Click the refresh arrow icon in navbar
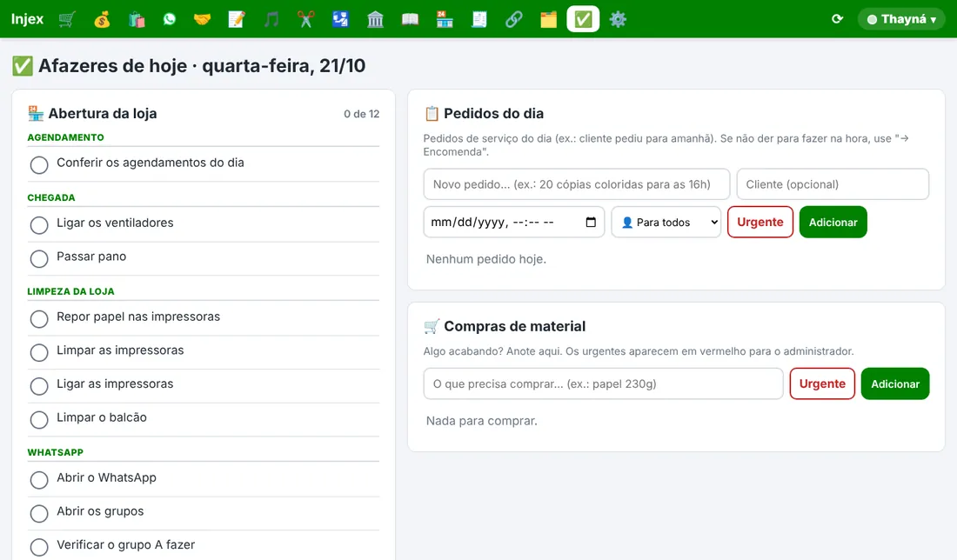 (x=837, y=19)
